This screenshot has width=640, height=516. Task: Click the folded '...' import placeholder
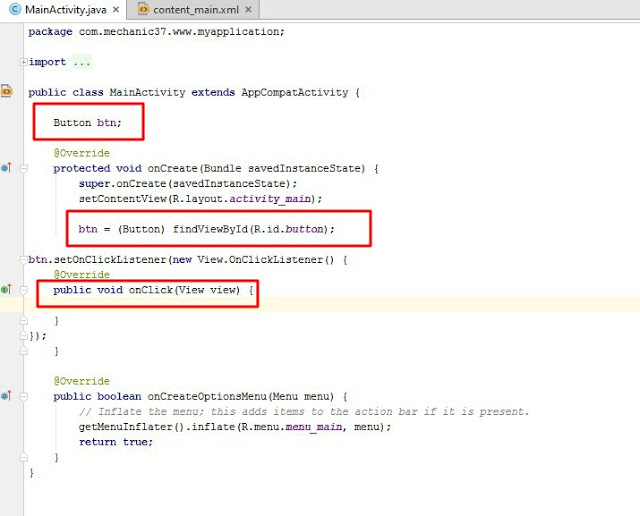tap(82, 62)
